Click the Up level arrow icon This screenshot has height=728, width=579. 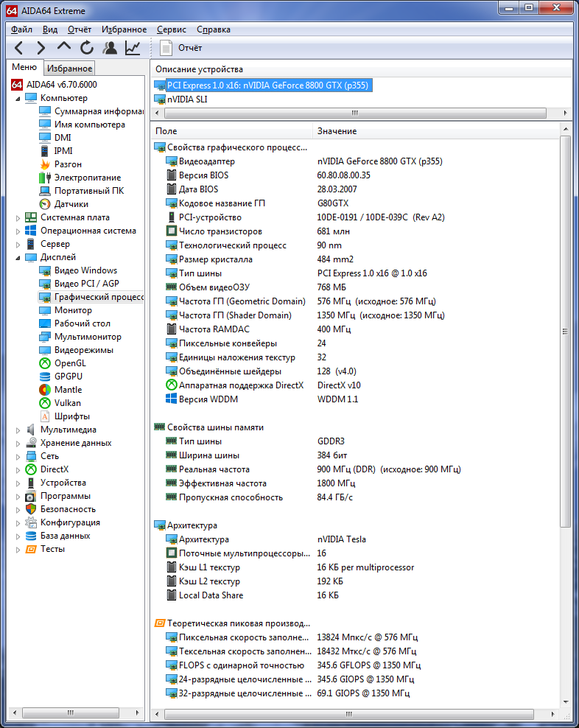click(x=63, y=46)
